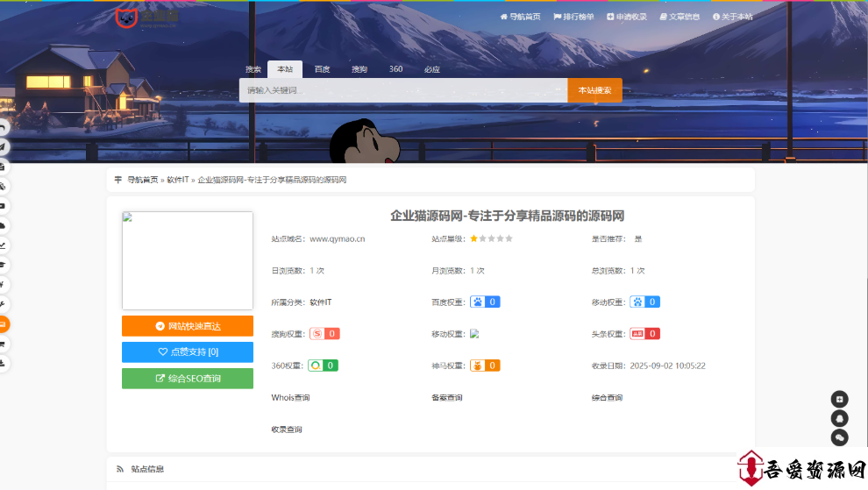The image size is (868, 490).
Task: Click the broken image beside 移动权重
Action: (474, 334)
